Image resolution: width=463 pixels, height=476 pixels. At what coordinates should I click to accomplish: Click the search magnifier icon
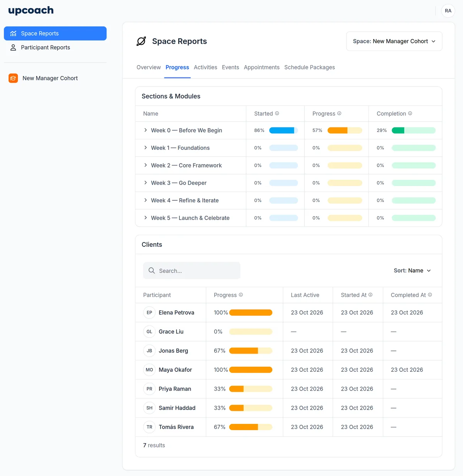click(x=152, y=271)
